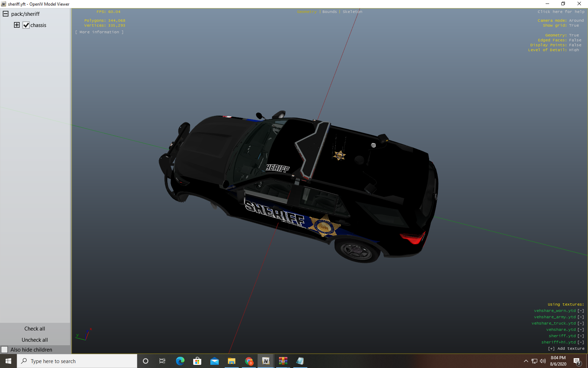This screenshot has height=368, width=588.
Task: Open Google Chrome from the taskbar
Action: [249, 361]
